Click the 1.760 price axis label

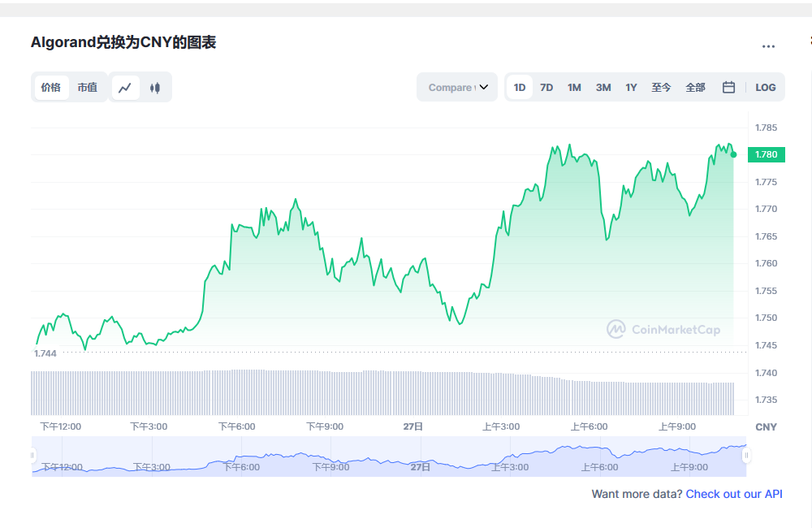[766, 263]
